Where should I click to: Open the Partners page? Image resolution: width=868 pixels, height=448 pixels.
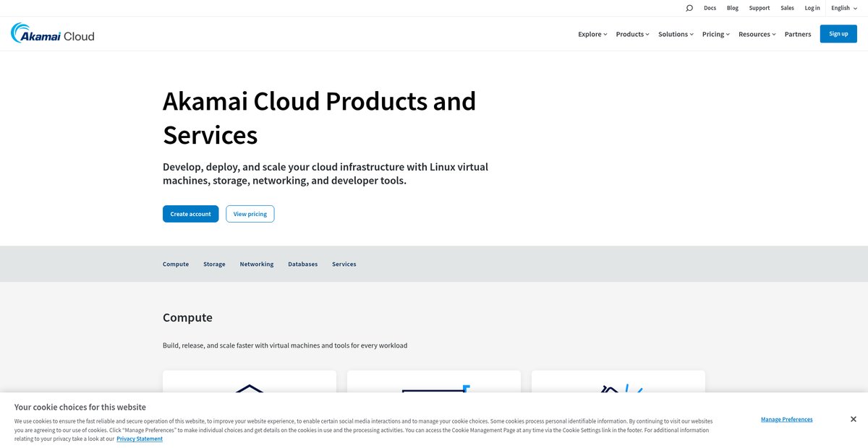(x=798, y=34)
